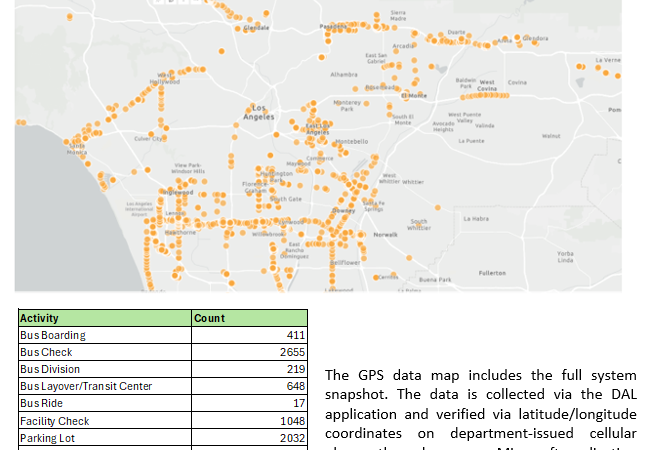
Task: Click the Bus Check row label
Action: click(x=46, y=352)
